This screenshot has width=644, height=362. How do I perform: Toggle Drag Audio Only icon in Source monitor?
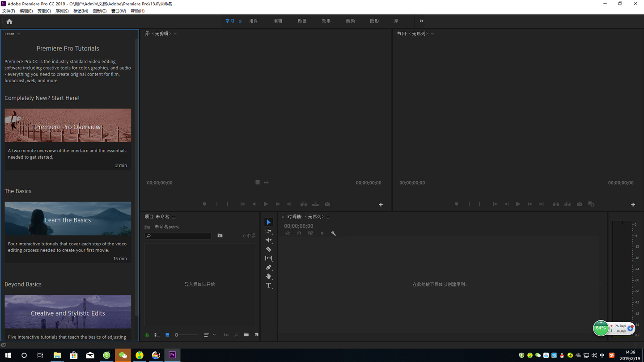click(x=266, y=182)
